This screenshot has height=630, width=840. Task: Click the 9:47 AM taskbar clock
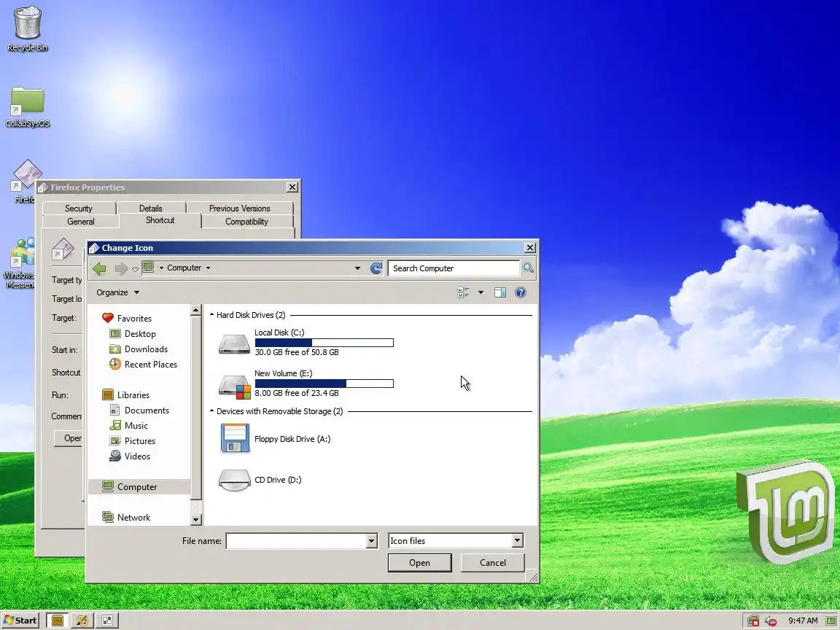click(x=803, y=621)
